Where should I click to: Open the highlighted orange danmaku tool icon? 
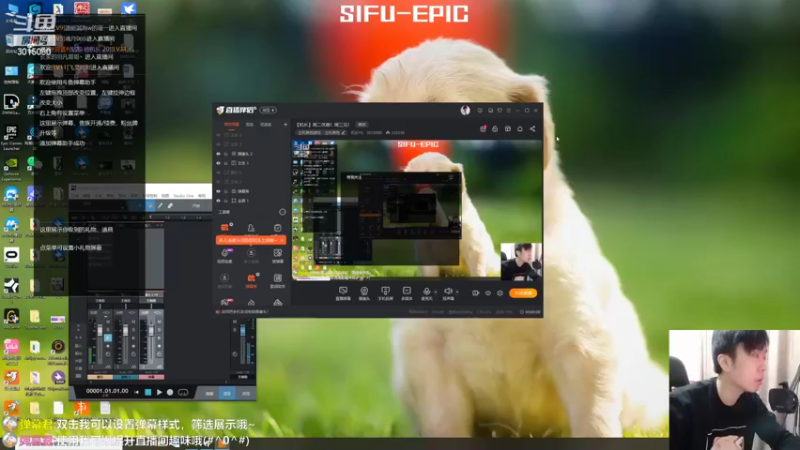[x=251, y=280]
